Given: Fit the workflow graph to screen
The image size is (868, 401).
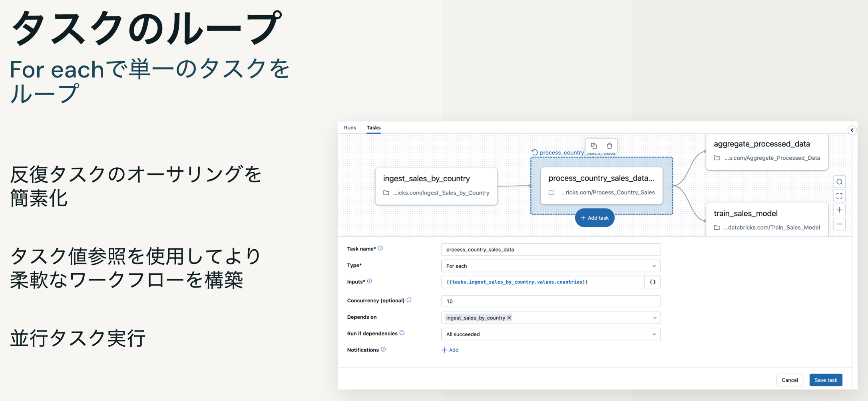Looking at the screenshot, I should tap(839, 196).
